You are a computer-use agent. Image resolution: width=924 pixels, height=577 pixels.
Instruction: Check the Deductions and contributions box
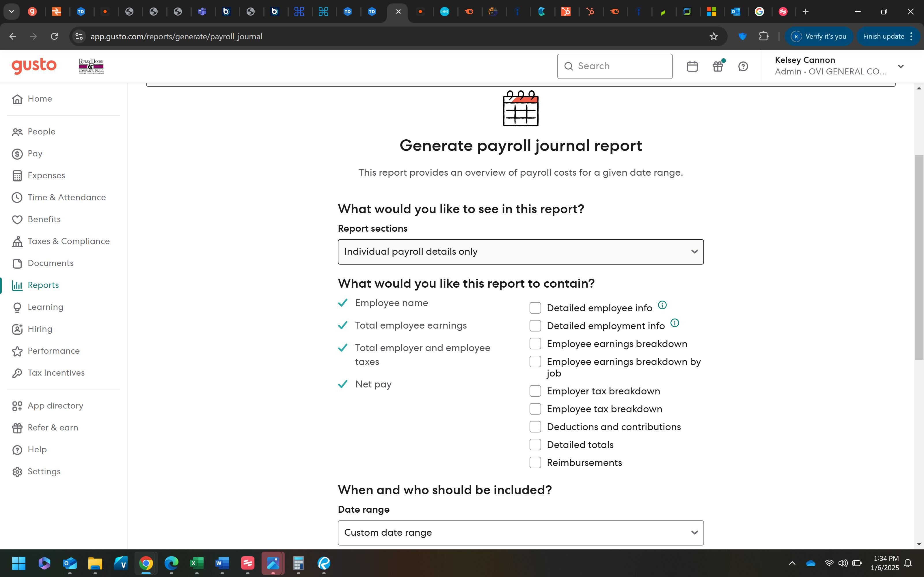point(535,427)
